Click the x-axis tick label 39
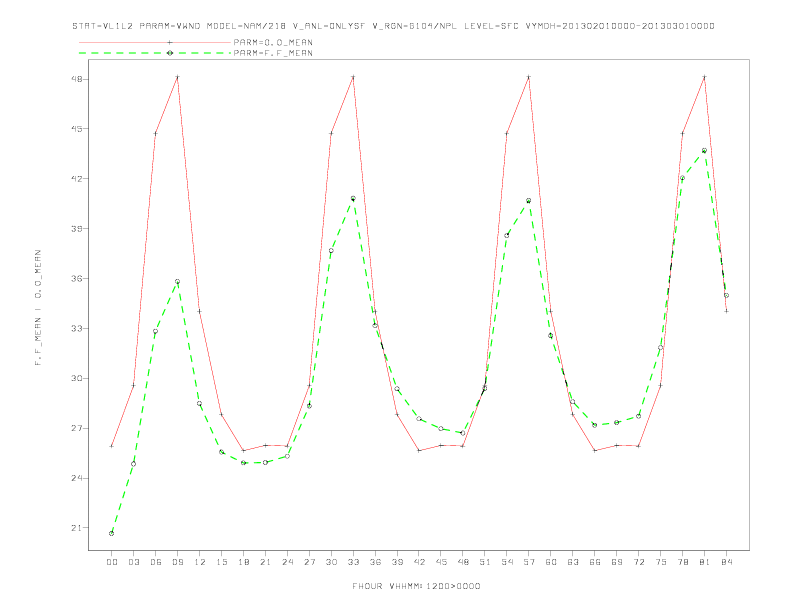792x612 pixels. (397, 562)
